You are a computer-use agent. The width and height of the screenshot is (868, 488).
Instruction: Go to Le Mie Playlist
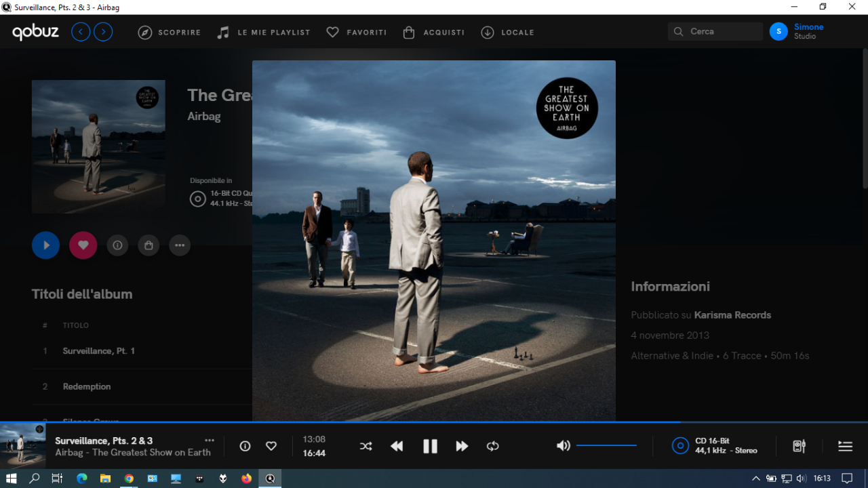(264, 32)
